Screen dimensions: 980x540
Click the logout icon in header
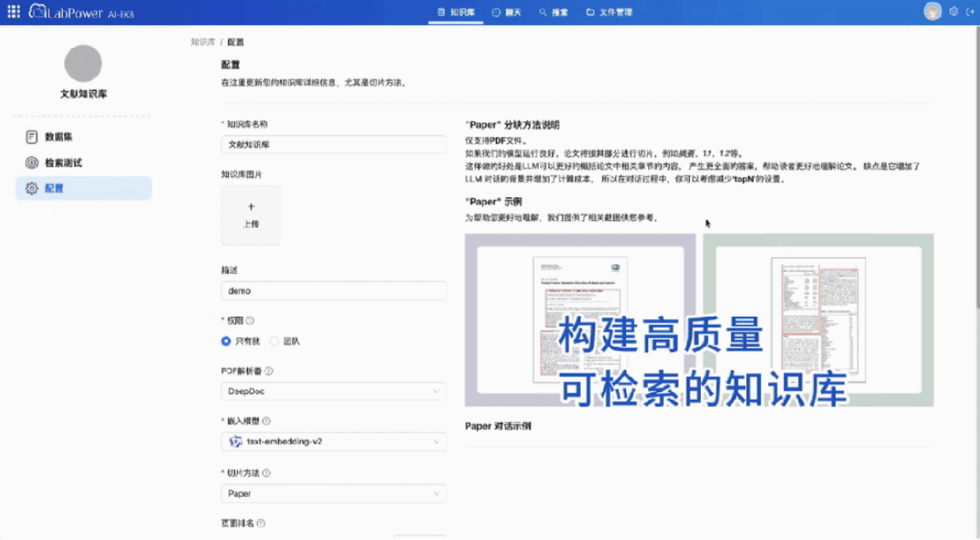[x=970, y=11]
